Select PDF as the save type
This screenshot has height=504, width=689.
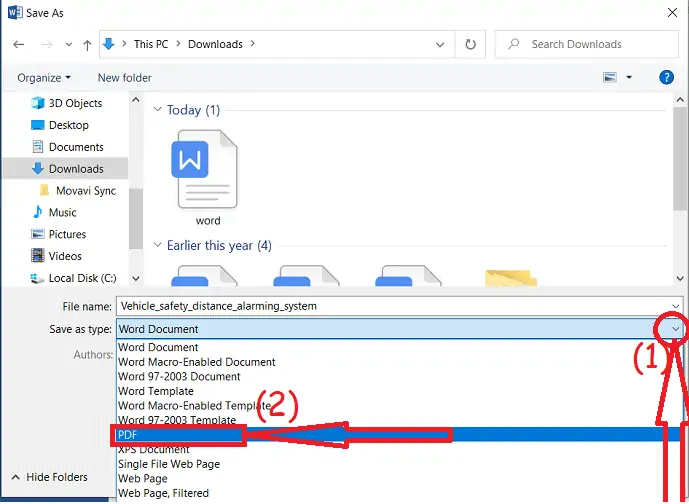point(400,435)
